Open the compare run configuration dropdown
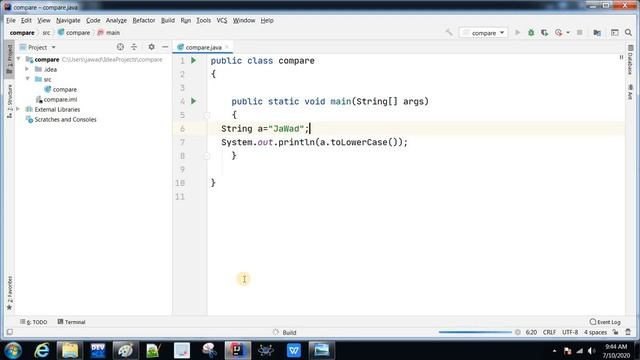Image resolution: width=640 pixels, height=360 pixels. [x=484, y=33]
